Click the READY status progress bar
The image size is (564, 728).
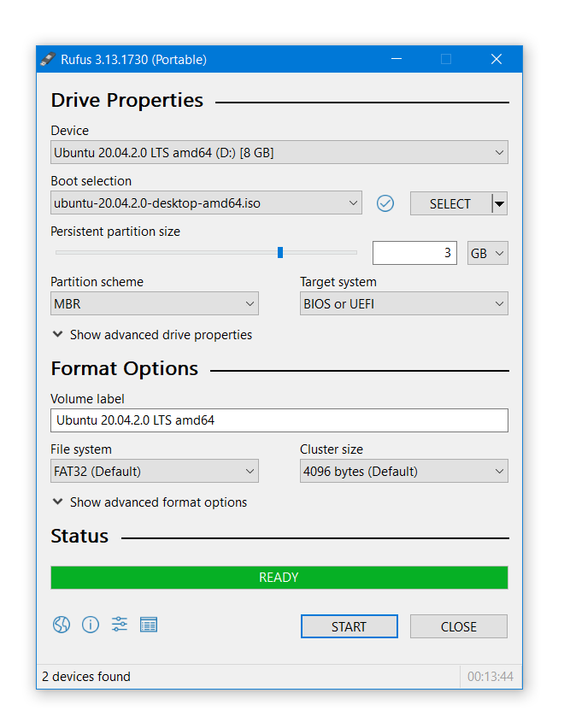click(279, 577)
